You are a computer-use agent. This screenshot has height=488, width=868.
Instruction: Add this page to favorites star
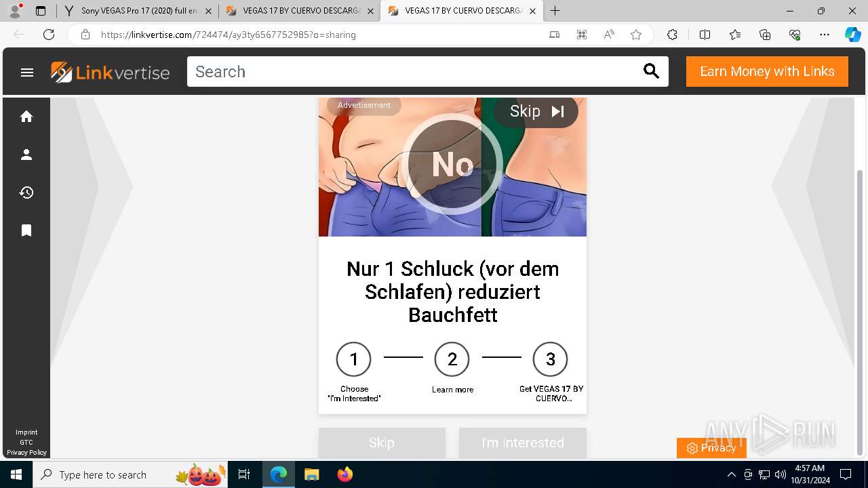click(x=636, y=35)
